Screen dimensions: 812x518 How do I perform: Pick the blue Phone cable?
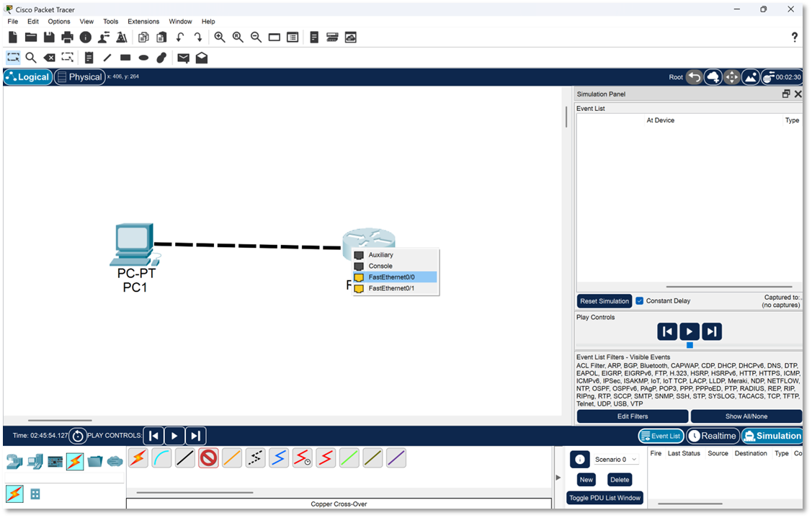click(279, 458)
